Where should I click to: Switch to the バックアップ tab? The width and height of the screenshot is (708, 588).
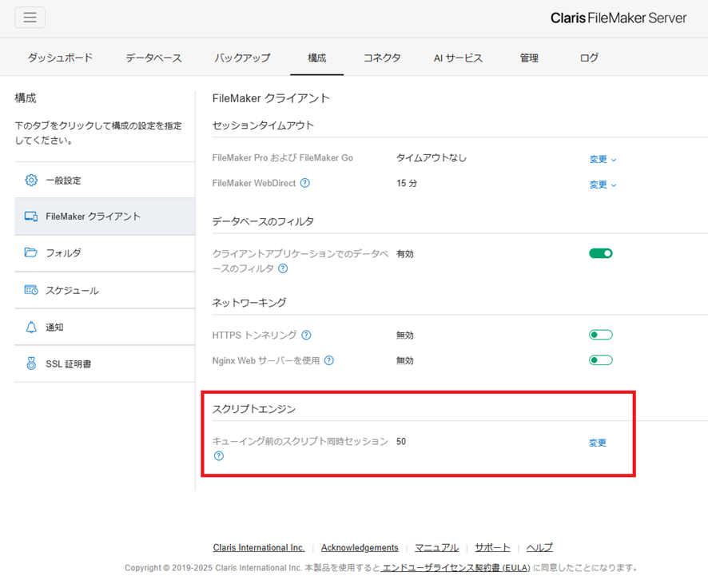pyautogui.click(x=242, y=58)
